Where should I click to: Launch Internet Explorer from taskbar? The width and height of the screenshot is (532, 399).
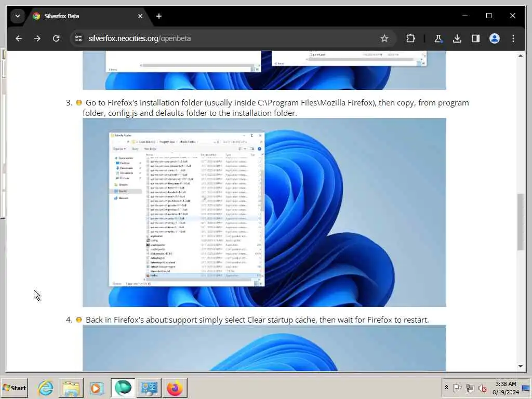(x=46, y=388)
